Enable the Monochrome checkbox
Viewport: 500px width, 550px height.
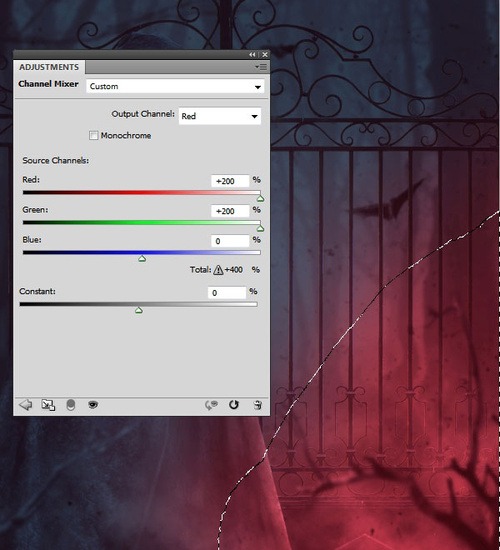(93, 135)
